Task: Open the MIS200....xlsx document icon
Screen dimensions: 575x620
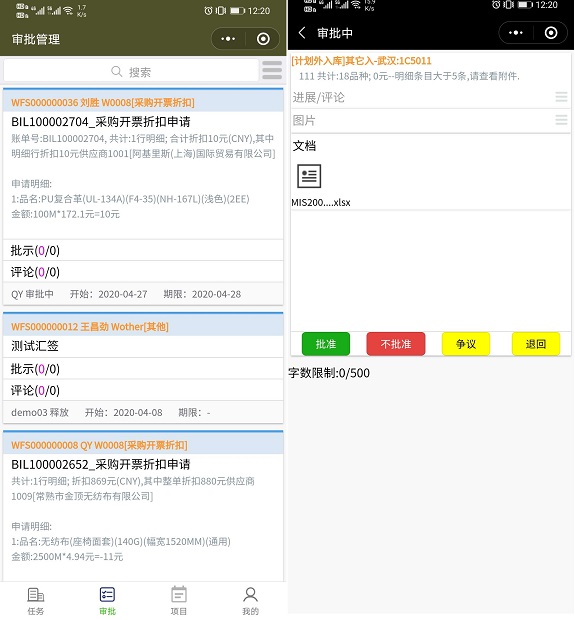Action: point(309,176)
